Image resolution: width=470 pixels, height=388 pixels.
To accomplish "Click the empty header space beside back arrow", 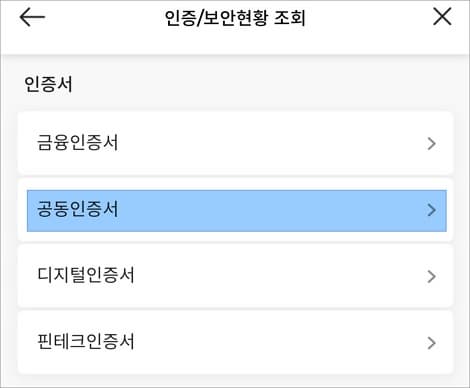I will point(100,18).
